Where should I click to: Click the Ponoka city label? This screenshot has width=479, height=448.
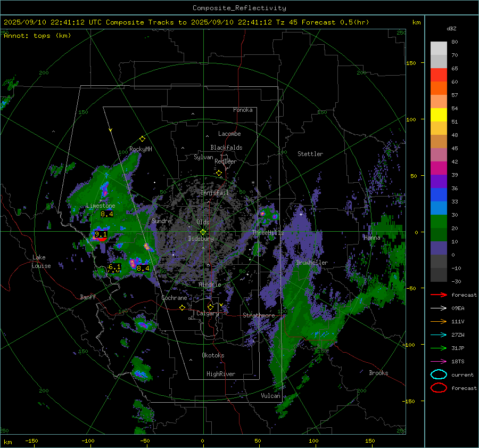(243, 110)
